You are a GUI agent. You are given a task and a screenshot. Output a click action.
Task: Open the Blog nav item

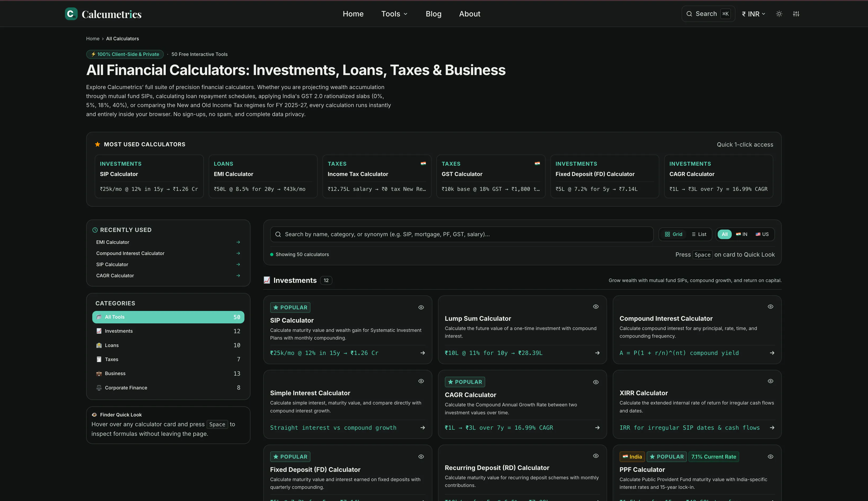coord(433,14)
